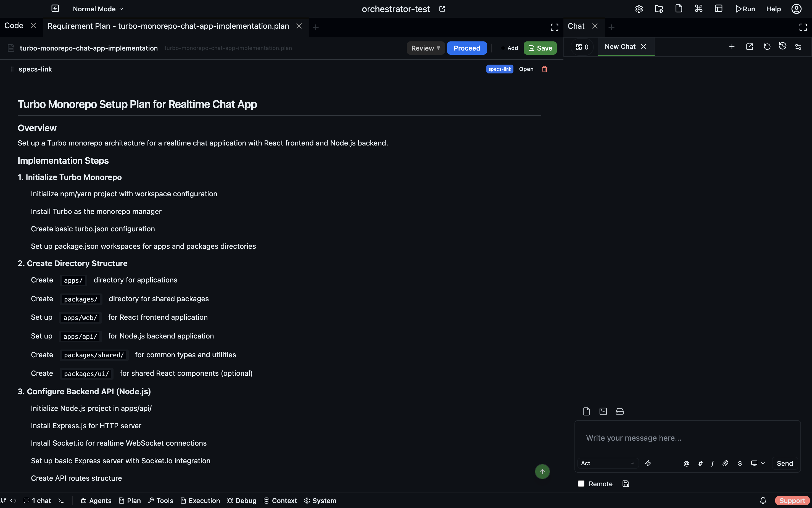Viewport: 812px width, 508px height.
Task: Click the # hashtag icon in chat input
Action: pos(700,463)
